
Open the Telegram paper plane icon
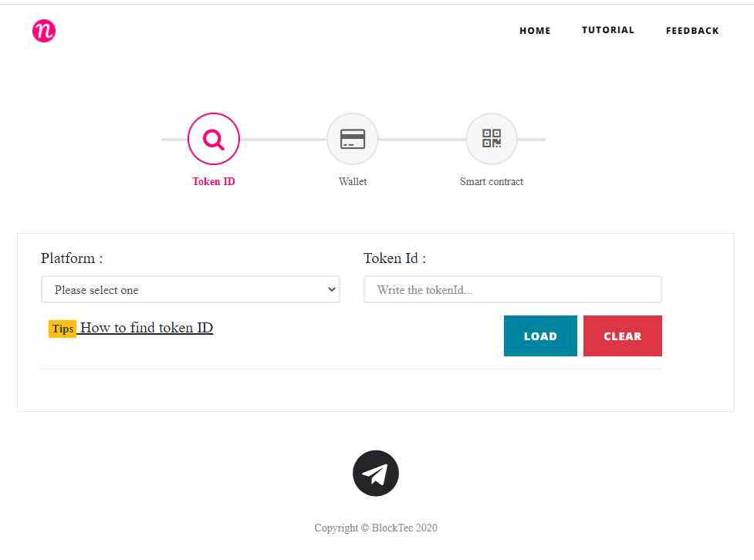(376, 473)
